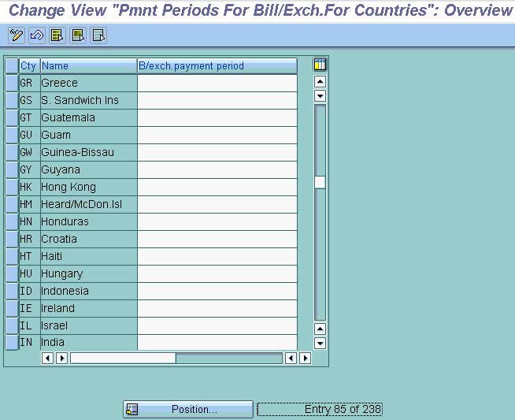This screenshot has height=420, width=515.
Task: Click the 'Heard/McDon.Isl' name cell
Action: click(x=89, y=204)
